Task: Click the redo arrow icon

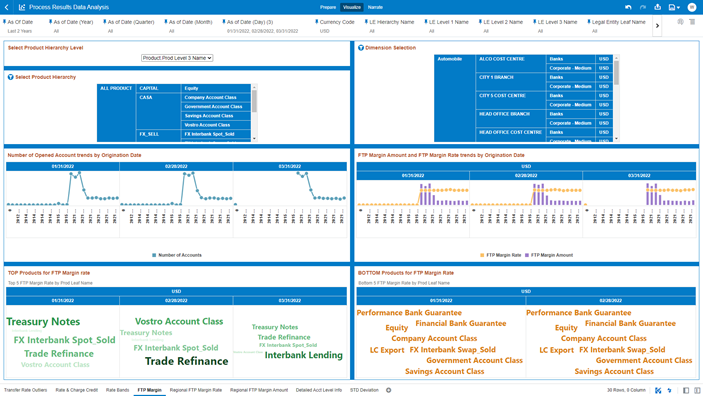Action: 642,7
